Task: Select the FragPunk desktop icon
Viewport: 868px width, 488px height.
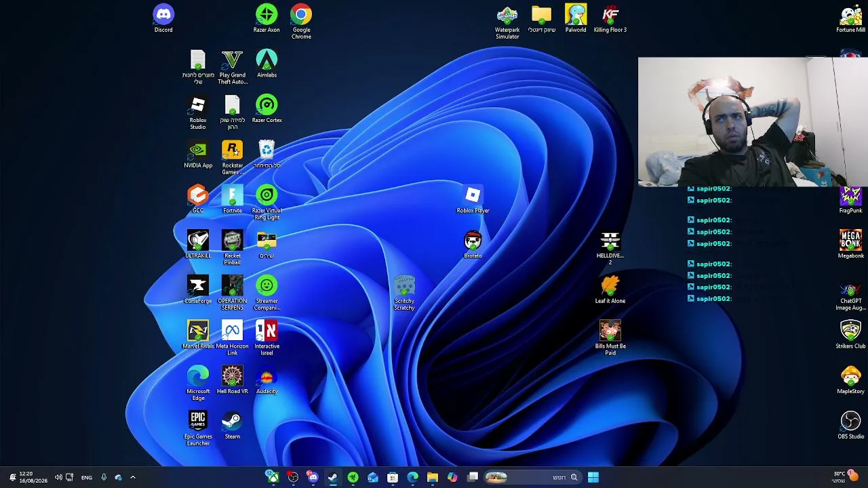Action: [850, 200]
